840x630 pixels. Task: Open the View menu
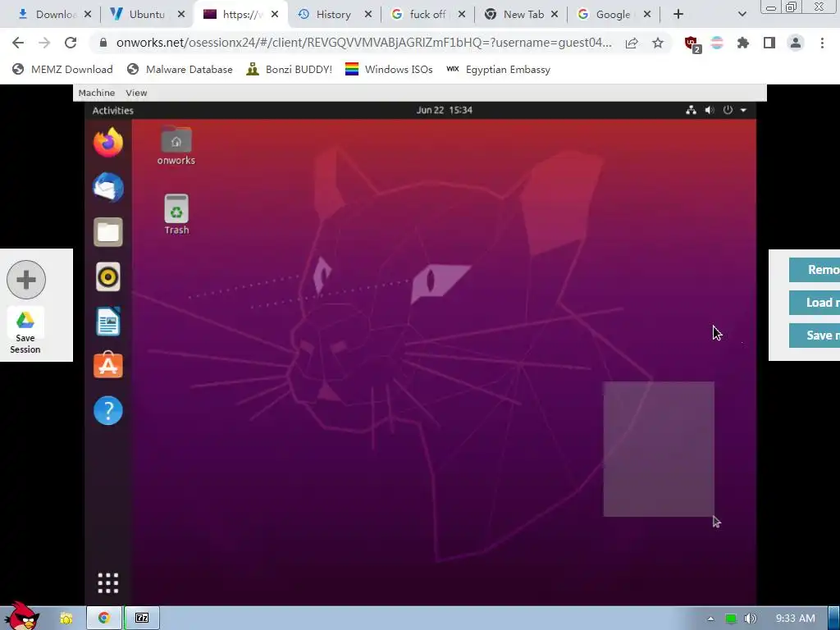click(136, 93)
